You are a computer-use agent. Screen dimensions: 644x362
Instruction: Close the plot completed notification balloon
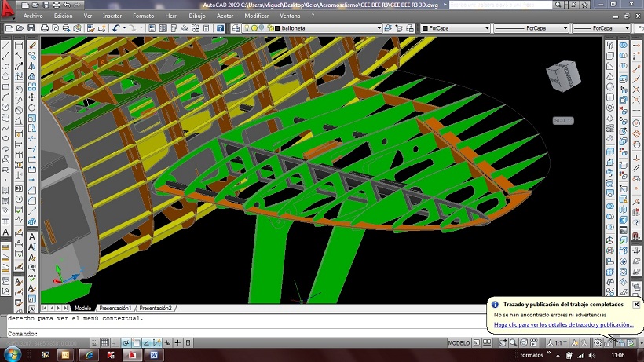(636, 304)
